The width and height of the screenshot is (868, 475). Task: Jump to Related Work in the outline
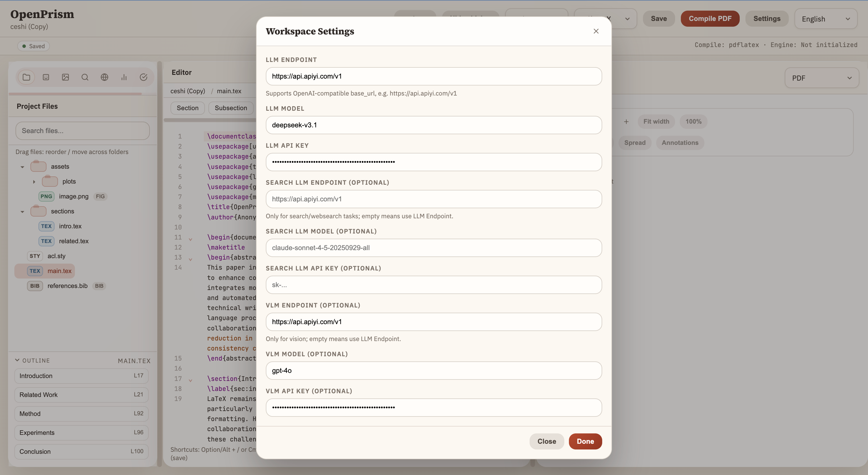[81, 395]
